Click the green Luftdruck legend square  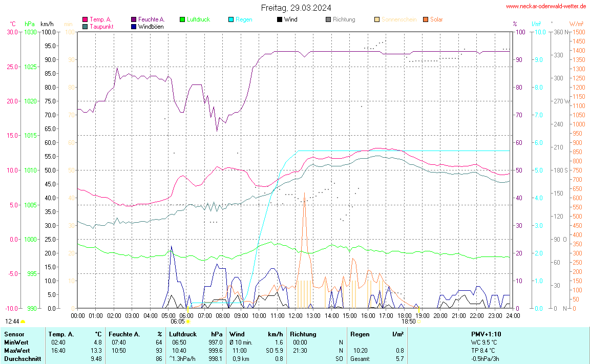tap(182, 19)
